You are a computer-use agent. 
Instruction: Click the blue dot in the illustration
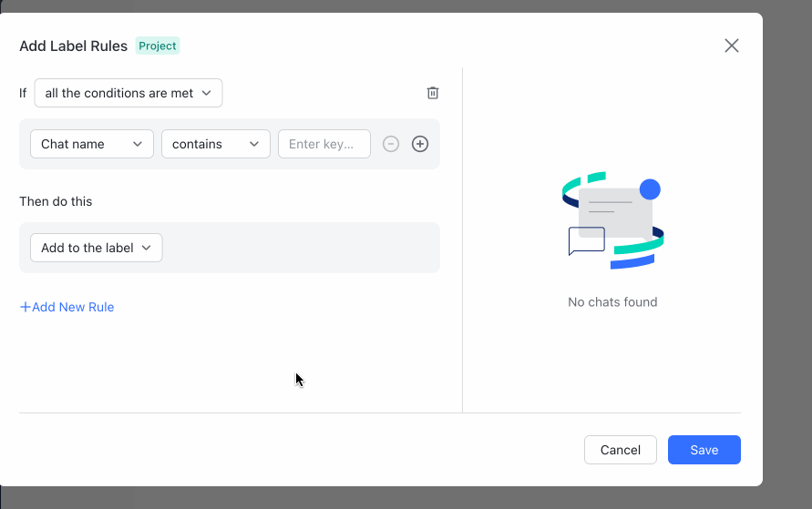[650, 189]
